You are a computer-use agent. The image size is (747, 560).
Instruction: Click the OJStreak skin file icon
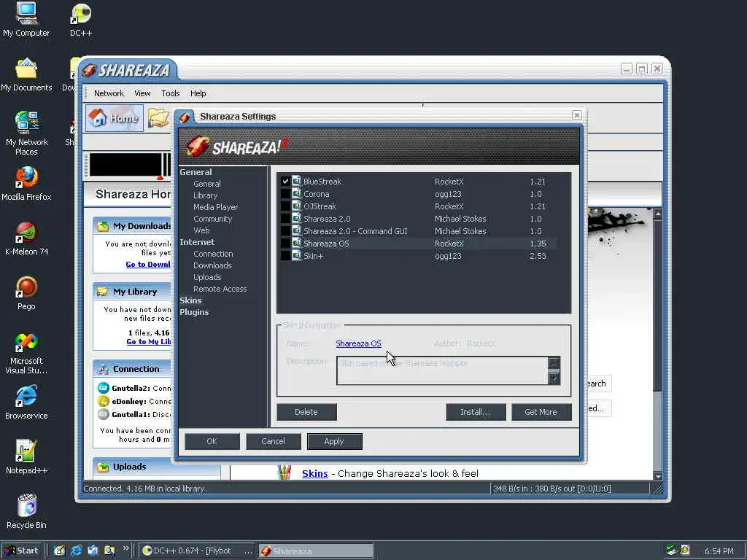click(297, 206)
